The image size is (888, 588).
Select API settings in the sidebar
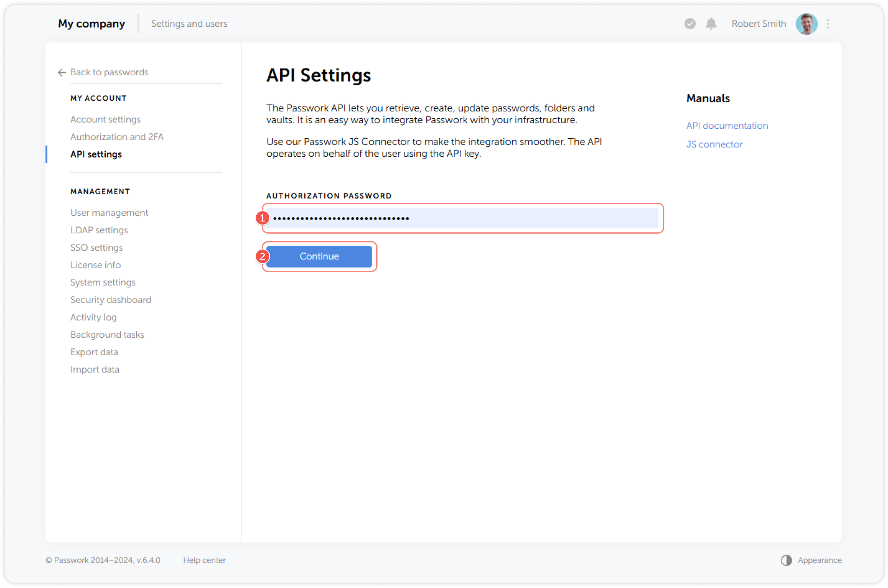click(x=96, y=154)
